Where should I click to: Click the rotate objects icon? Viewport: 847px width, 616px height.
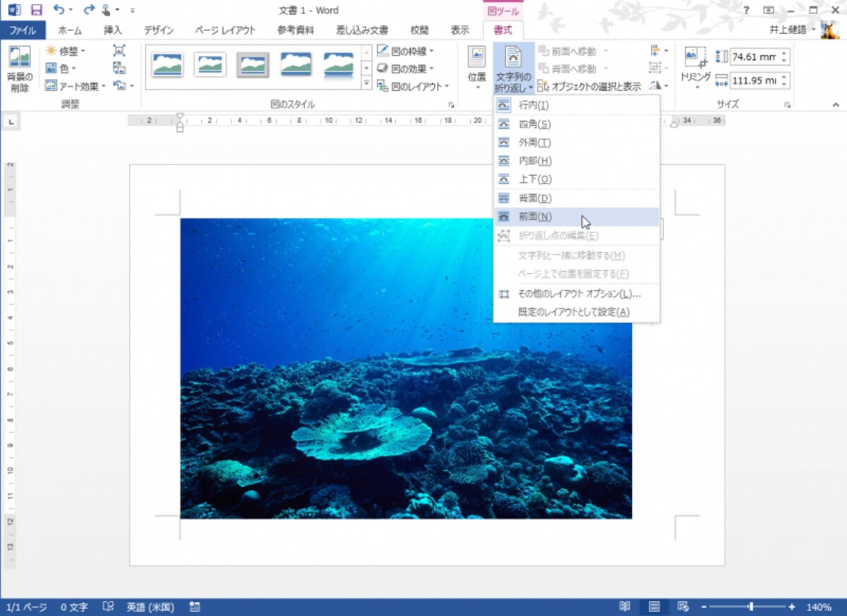656,85
